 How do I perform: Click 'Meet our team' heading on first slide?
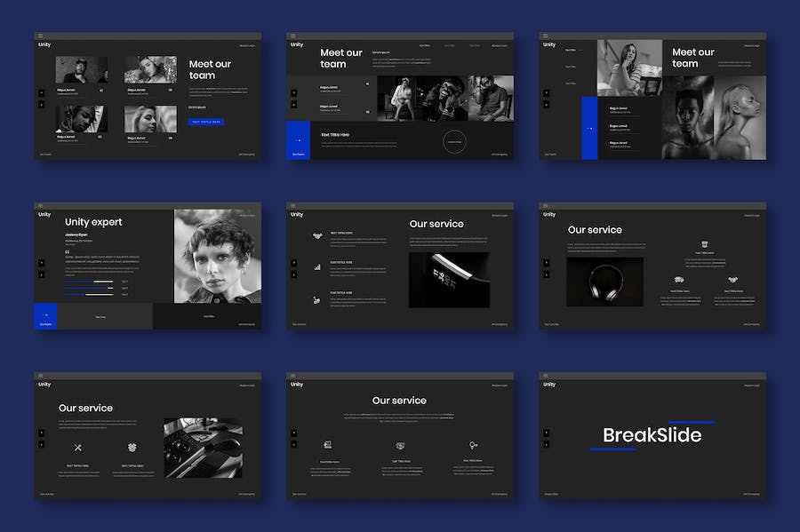(210, 69)
